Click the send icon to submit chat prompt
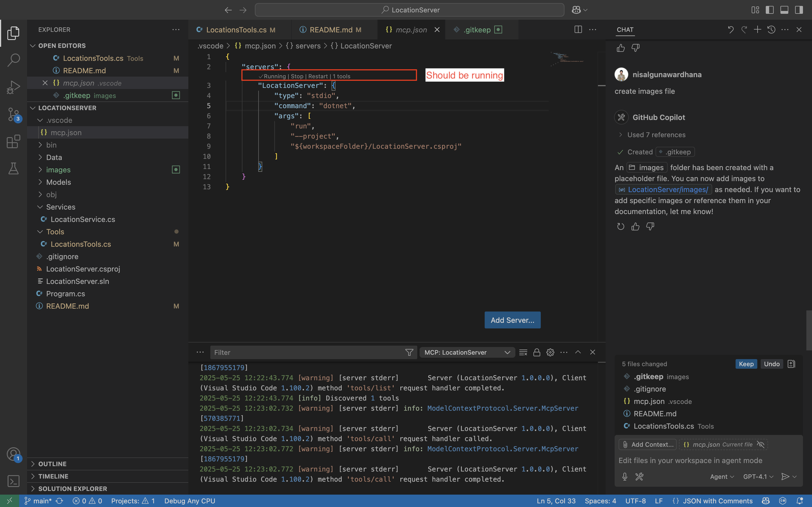The height and width of the screenshot is (507, 812). [785, 476]
